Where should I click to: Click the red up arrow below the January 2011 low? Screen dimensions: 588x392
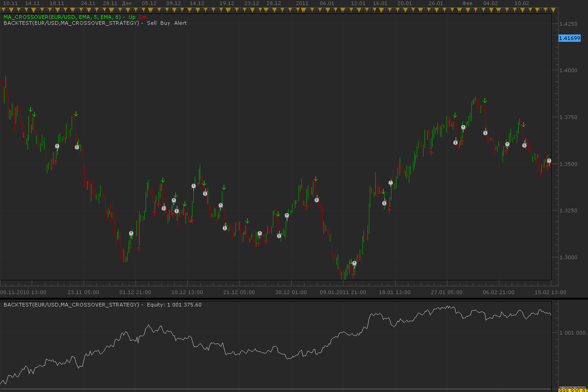coord(353,276)
